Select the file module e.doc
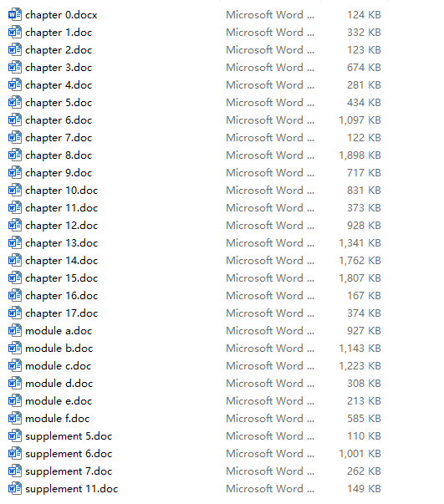444x504 pixels. click(59, 401)
